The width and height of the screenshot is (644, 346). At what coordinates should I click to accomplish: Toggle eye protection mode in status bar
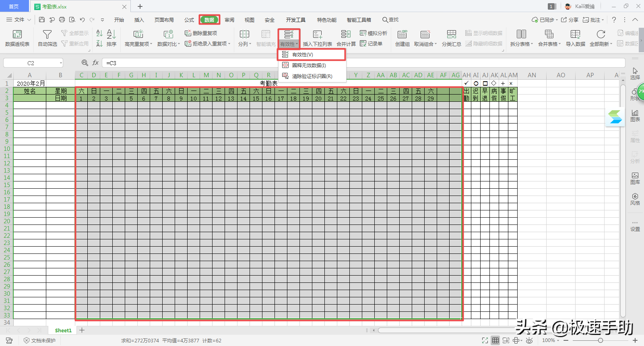[529, 340]
